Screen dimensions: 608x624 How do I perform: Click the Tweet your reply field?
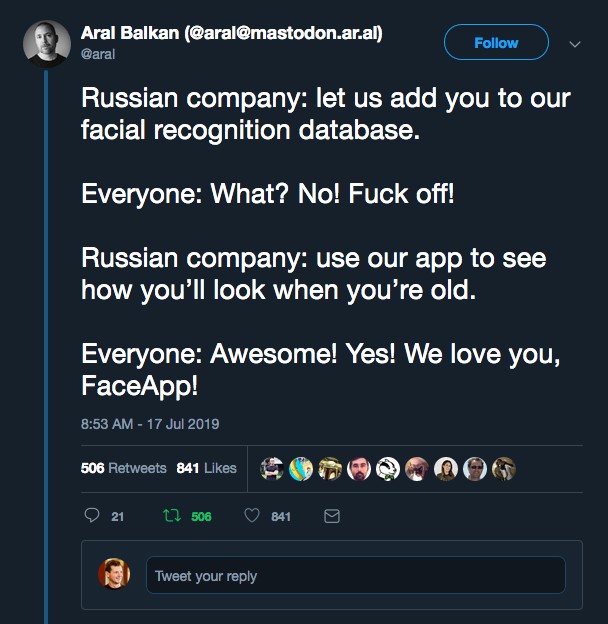(356, 575)
